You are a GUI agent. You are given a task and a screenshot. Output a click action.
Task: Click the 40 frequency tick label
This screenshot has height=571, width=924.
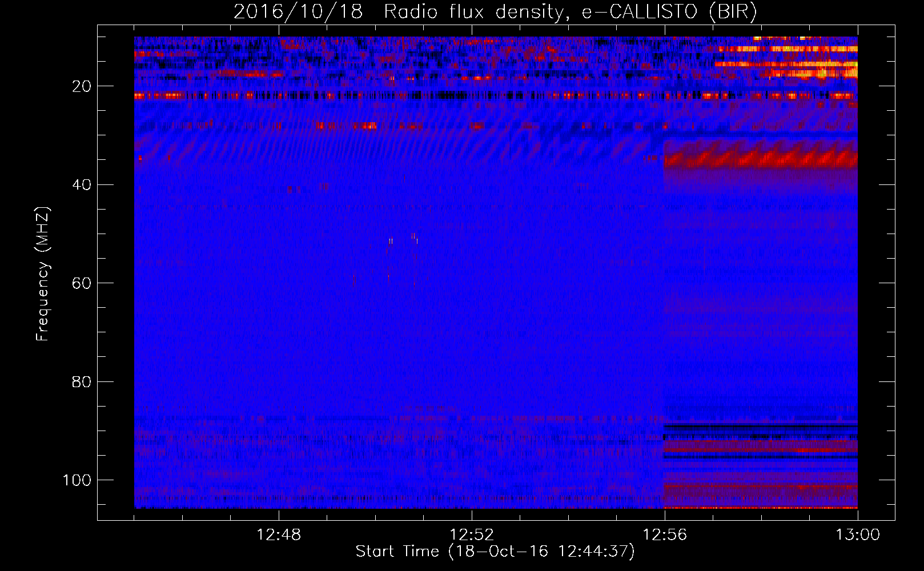click(82, 184)
